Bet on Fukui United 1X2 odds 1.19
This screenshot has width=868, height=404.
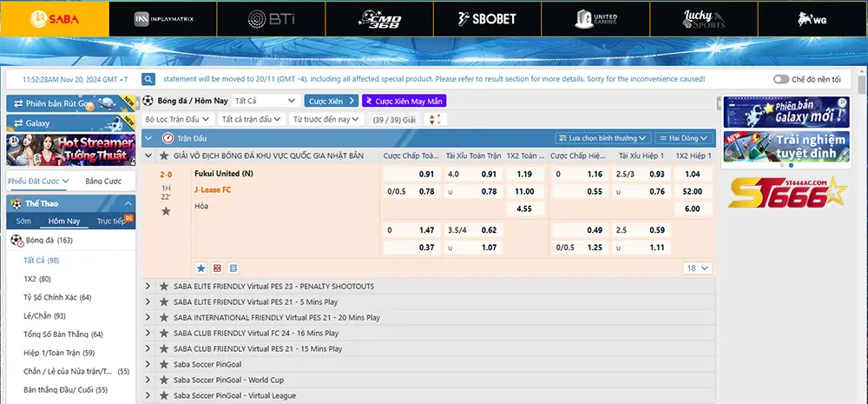pos(525,174)
